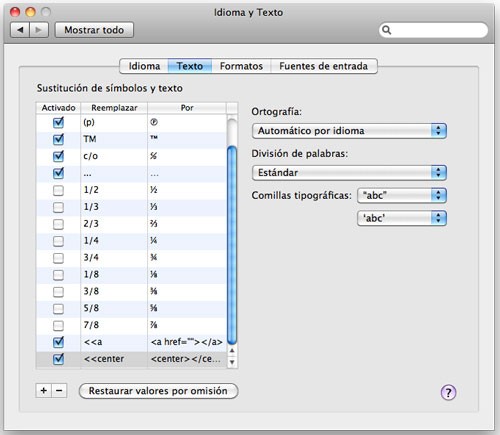This screenshot has height=435, width=500.
Task: Enable the 1/2 fraction substitution
Action: click(x=58, y=190)
